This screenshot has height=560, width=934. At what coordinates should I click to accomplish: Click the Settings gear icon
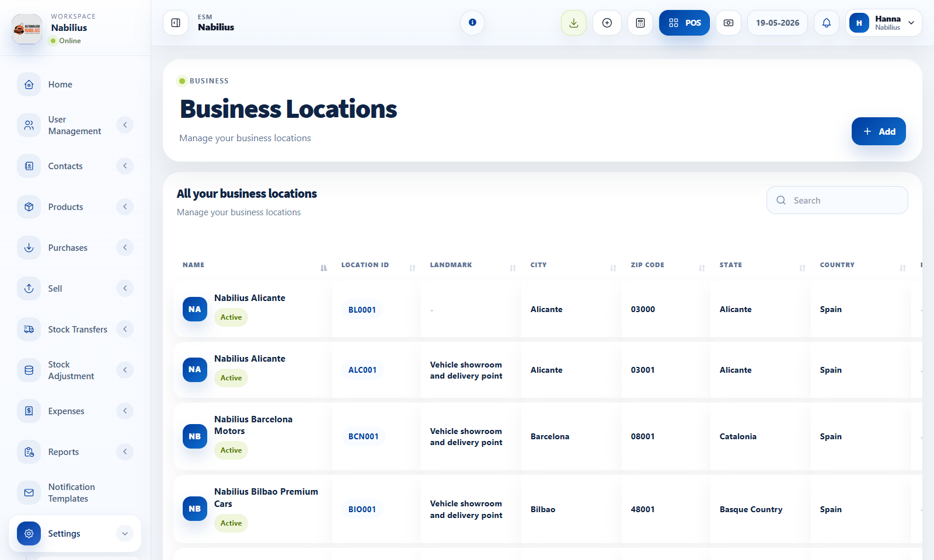click(29, 533)
